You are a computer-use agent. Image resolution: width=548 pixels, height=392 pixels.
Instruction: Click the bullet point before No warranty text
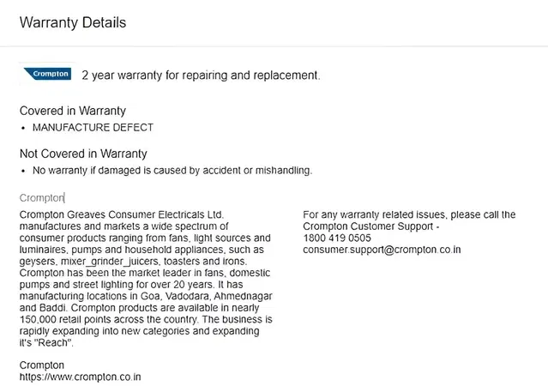click(x=23, y=171)
